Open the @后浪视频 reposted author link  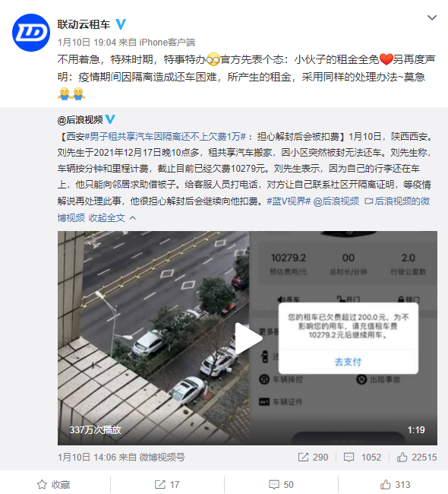[x=80, y=120]
